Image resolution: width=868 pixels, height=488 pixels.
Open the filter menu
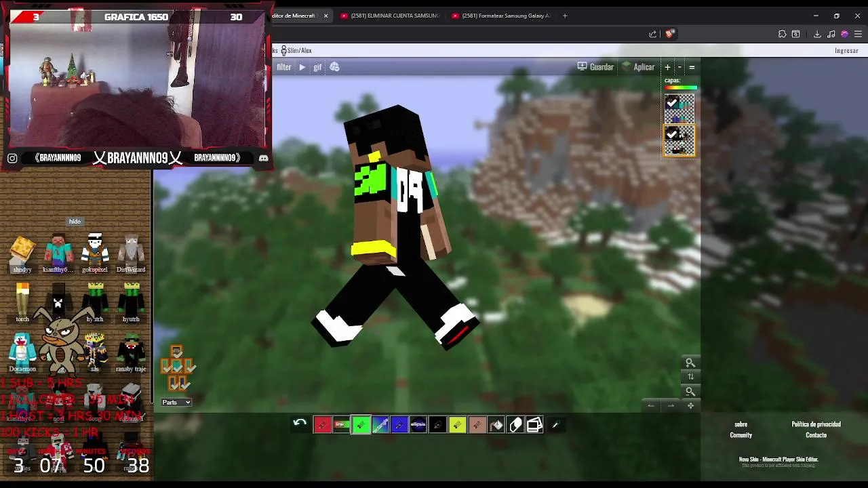click(284, 67)
